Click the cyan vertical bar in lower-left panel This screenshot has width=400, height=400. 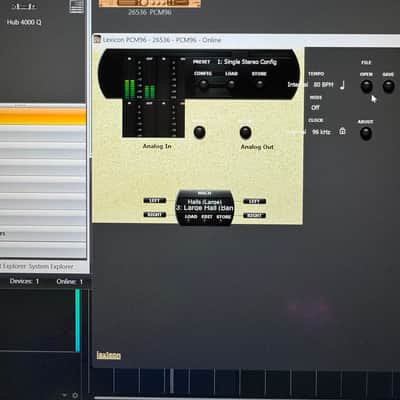pos(77,320)
